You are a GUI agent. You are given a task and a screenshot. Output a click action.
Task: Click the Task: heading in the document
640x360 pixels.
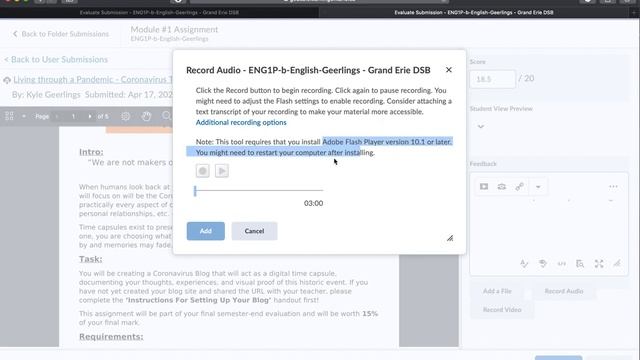point(91,259)
